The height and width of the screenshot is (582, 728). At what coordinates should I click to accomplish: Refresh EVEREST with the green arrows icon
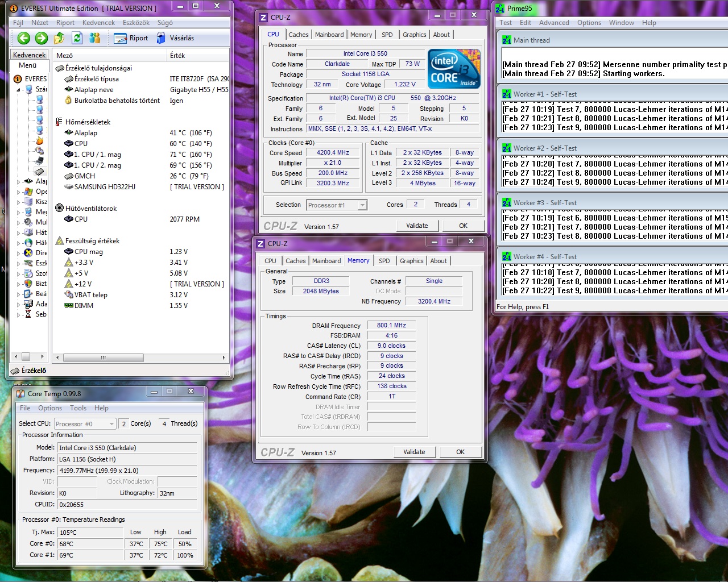(x=77, y=38)
